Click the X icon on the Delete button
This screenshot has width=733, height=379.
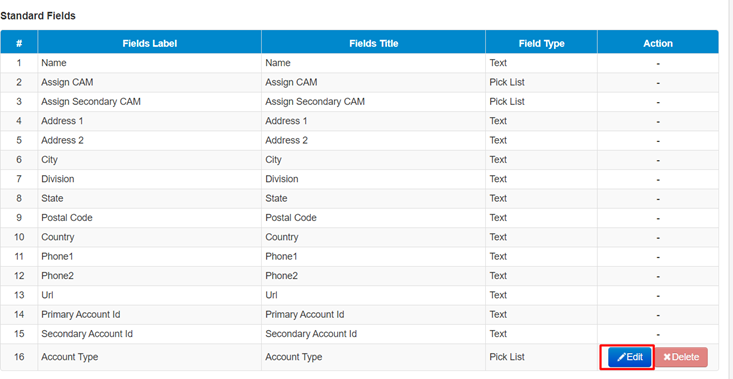pos(667,357)
